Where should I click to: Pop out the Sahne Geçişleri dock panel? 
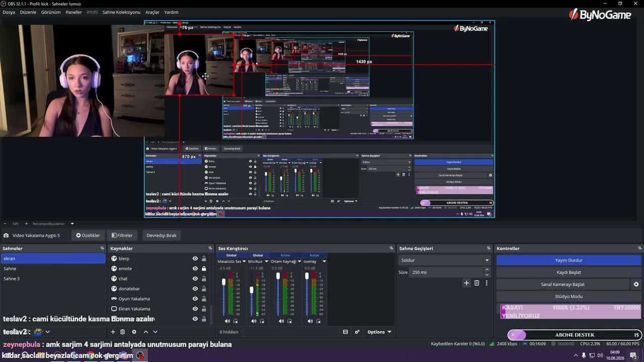489,248
